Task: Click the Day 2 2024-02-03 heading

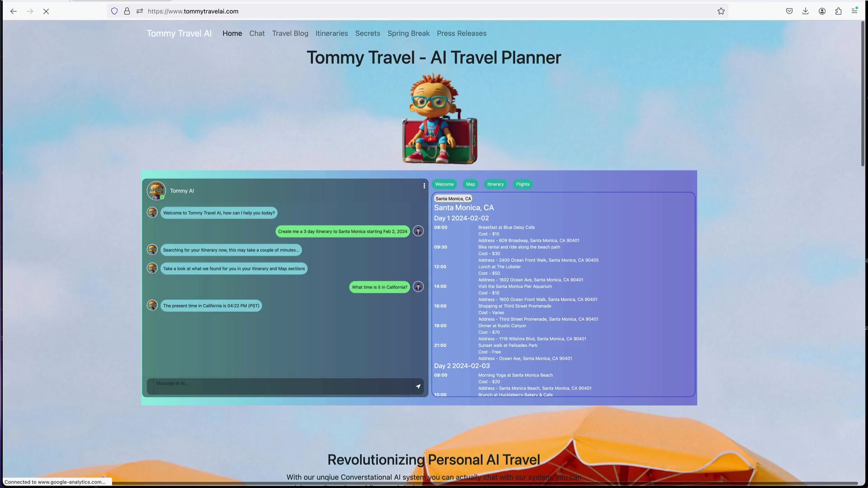Action: 462,366
